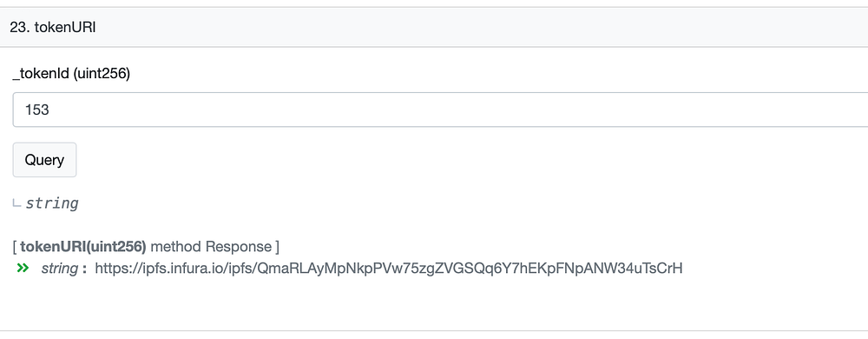Click the _tokenId (uint256) field label
868x339 pixels.
point(71,74)
